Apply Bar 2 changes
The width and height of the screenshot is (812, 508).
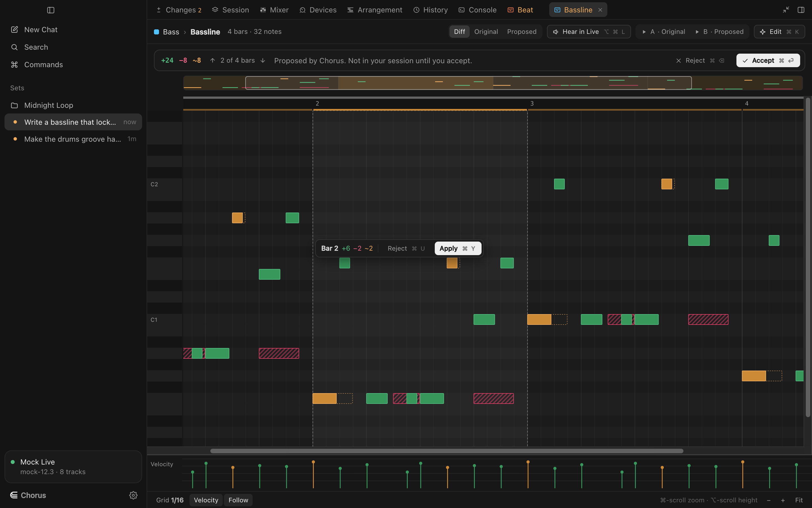coord(458,248)
